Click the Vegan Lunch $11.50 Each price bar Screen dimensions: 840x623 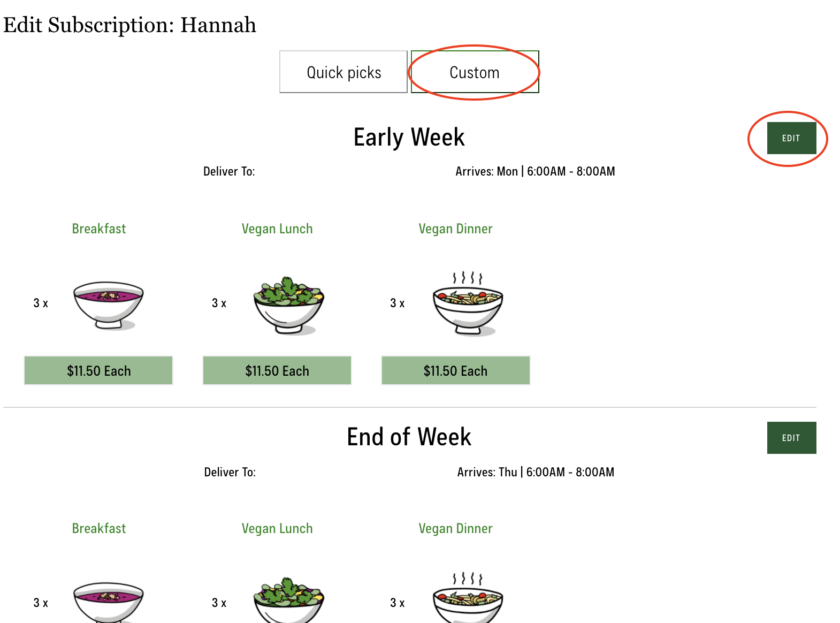pos(277,371)
